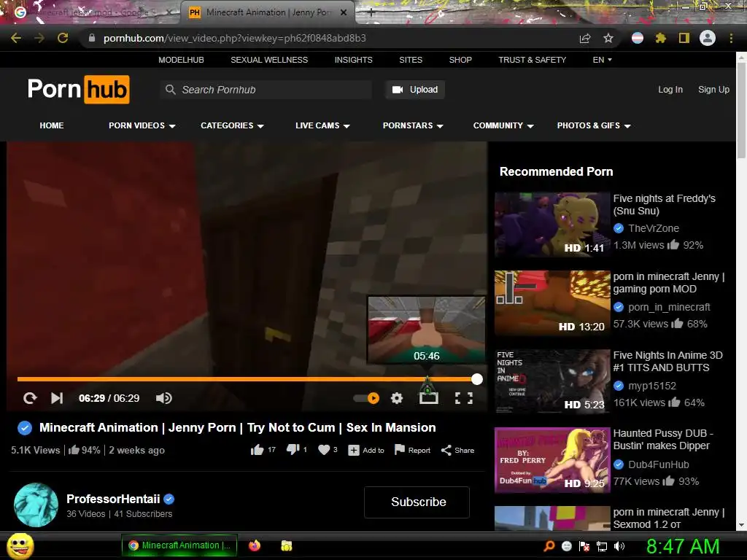
Task: Open the browser side panel icon
Action: pos(684,38)
